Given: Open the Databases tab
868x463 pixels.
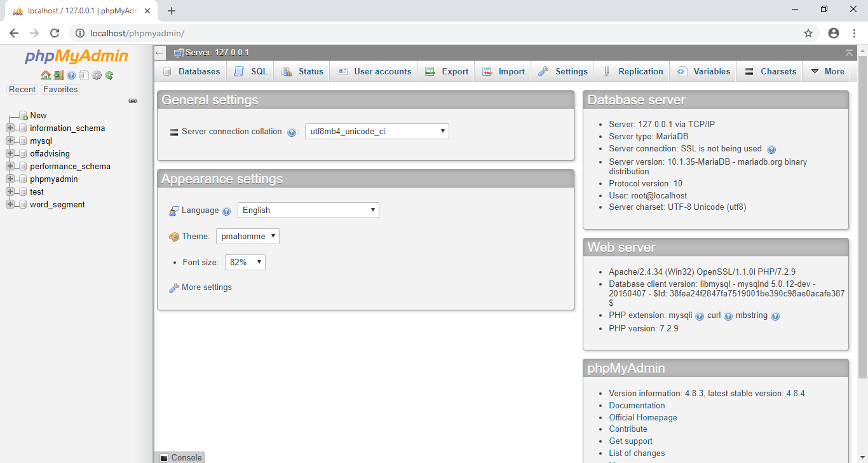Looking at the screenshot, I should pyautogui.click(x=191, y=71).
